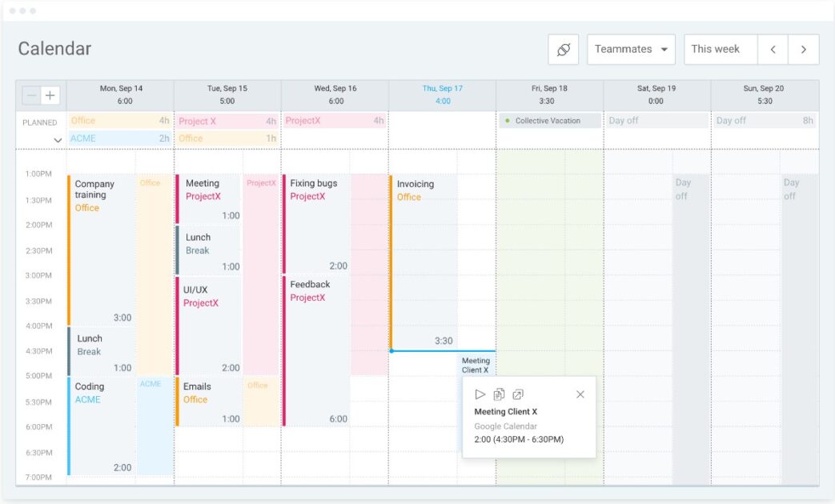Click the Collective Vacation label on Friday
Image resolution: width=835 pixels, height=504 pixels.
coord(548,120)
